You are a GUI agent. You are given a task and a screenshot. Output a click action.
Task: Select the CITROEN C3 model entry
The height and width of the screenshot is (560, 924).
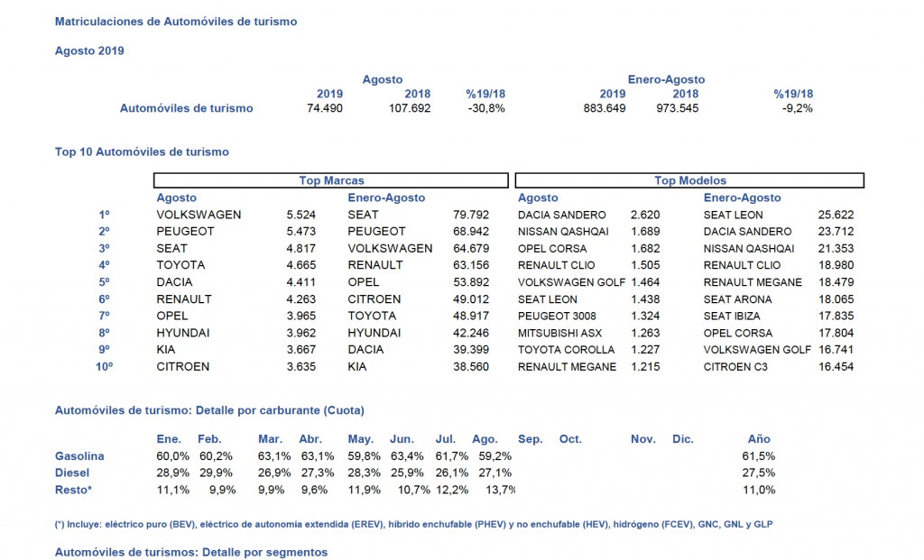tap(736, 366)
